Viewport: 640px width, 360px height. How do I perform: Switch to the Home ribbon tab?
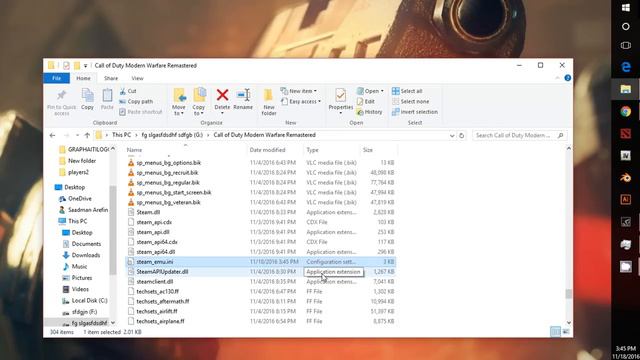[83, 78]
